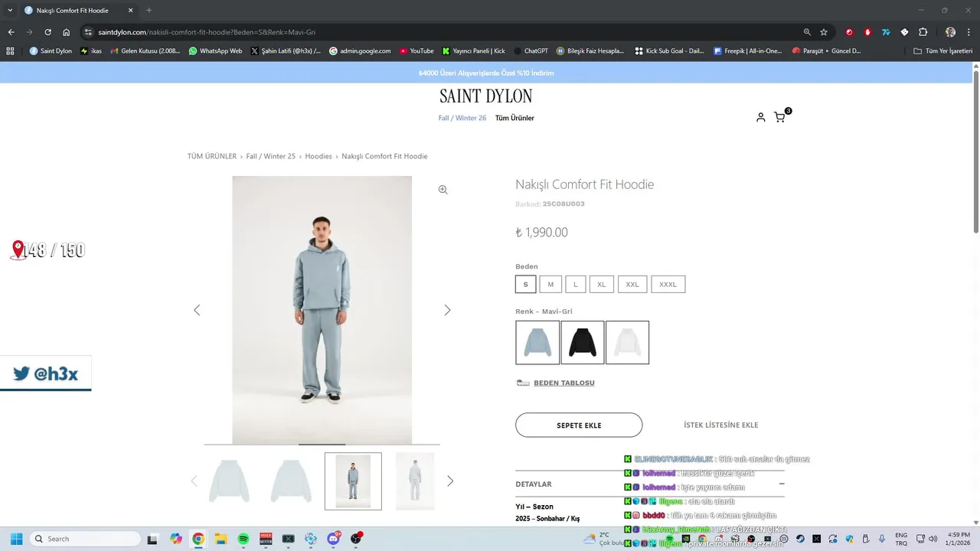The height and width of the screenshot is (551, 980).
Task: Show next product image with right arrow
Action: click(x=447, y=310)
